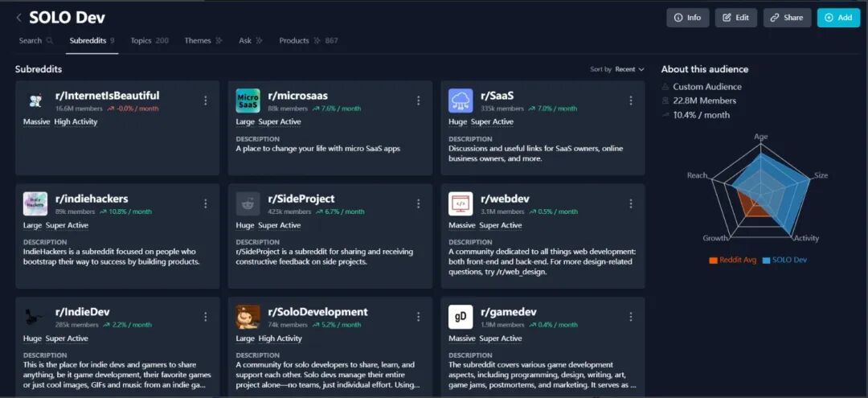
Task: Open the three-dot menu for r/SideProject
Action: (418, 203)
